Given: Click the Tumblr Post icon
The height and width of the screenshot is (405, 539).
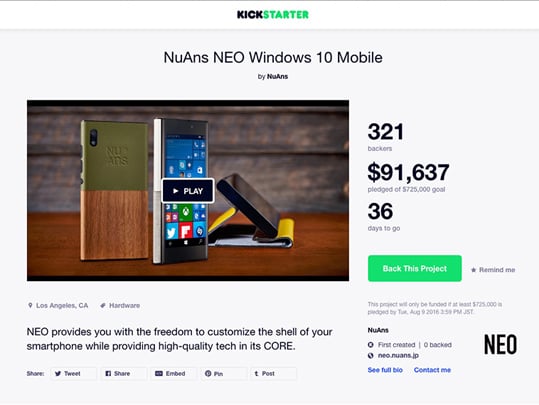Looking at the screenshot, I should pos(256,373).
